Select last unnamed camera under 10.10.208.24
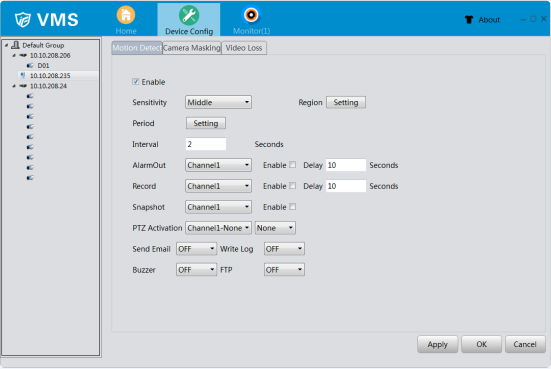 30,178
